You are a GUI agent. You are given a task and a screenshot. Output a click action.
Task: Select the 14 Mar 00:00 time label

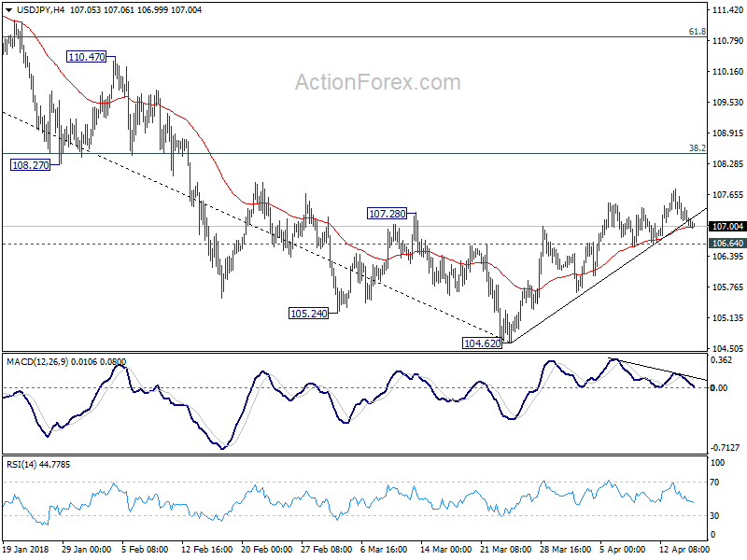coord(445,549)
